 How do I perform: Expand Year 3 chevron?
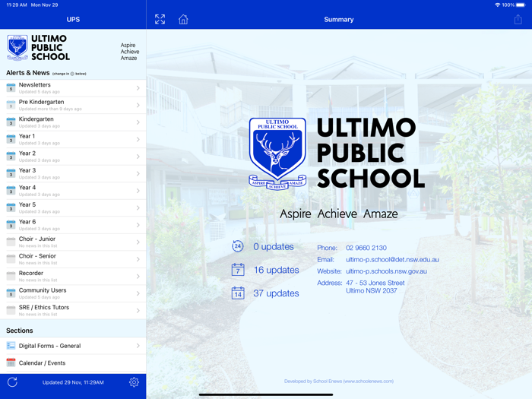pos(138,174)
